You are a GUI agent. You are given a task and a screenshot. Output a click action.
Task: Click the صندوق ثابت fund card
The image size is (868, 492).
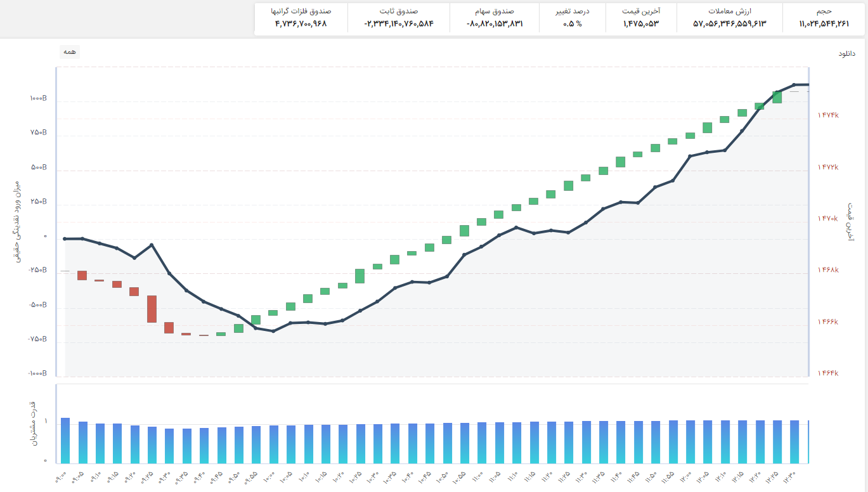(399, 18)
